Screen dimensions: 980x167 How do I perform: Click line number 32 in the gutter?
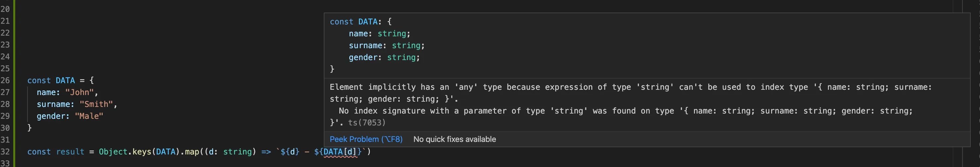(5, 152)
